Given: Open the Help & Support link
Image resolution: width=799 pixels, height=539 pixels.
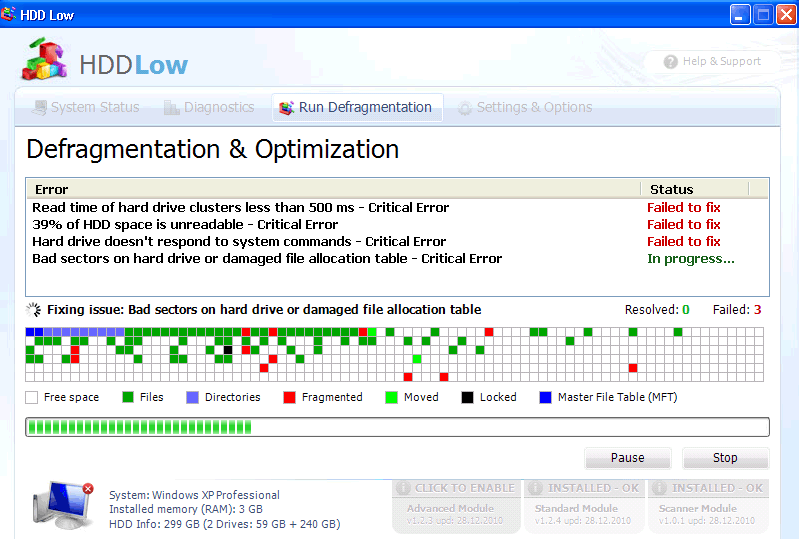Looking at the screenshot, I should pyautogui.click(x=720, y=62).
